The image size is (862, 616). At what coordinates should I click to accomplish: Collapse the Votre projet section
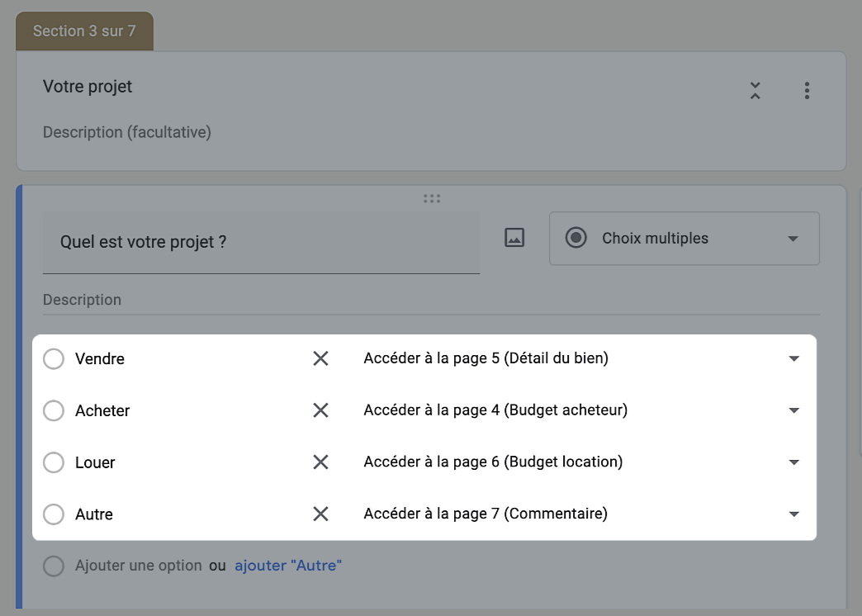tap(755, 91)
